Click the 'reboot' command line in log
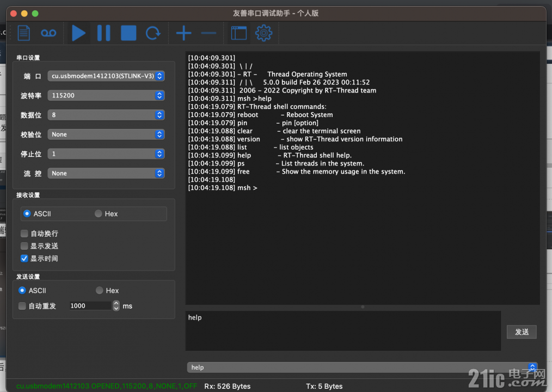The height and width of the screenshot is (392, 552). click(x=260, y=115)
